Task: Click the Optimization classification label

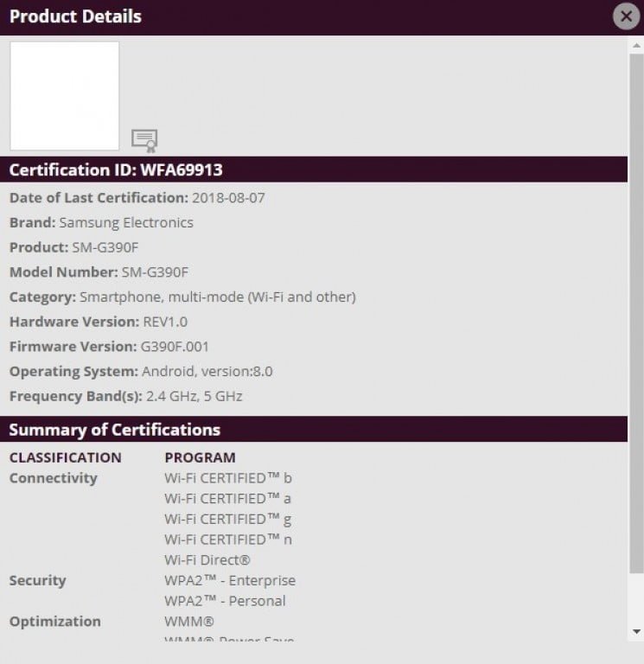Action: pos(55,622)
